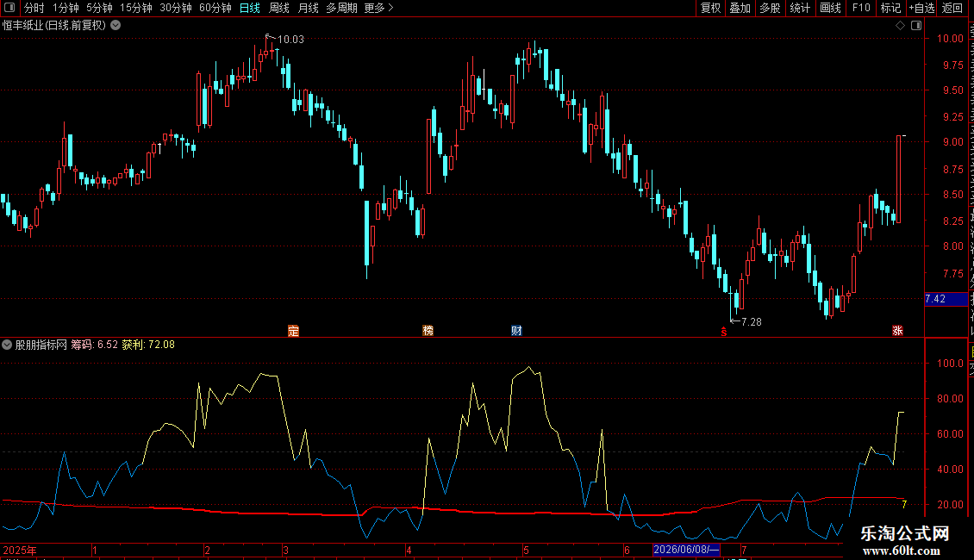This screenshot has height=560, width=974.
Task: Click the 榜 event icon
Action: pos(428,331)
